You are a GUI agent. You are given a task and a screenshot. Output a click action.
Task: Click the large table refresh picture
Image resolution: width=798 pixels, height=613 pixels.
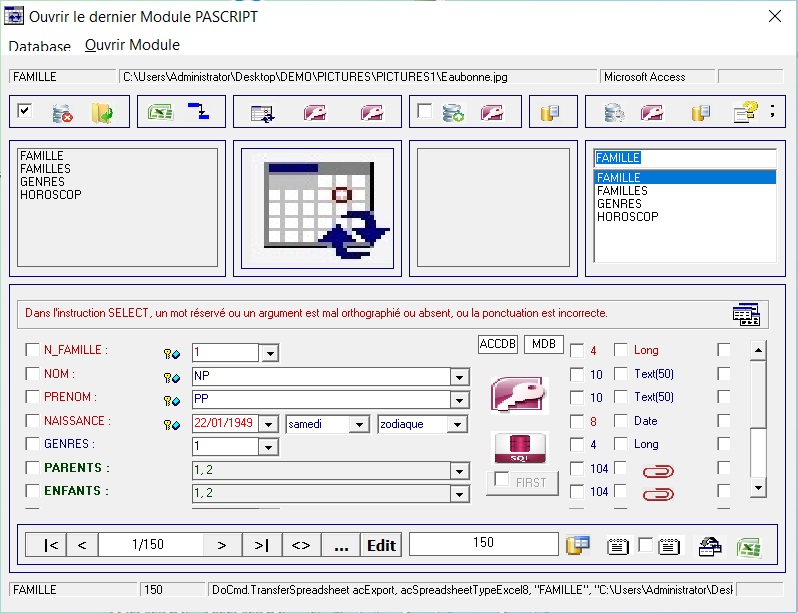pyautogui.click(x=318, y=208)
